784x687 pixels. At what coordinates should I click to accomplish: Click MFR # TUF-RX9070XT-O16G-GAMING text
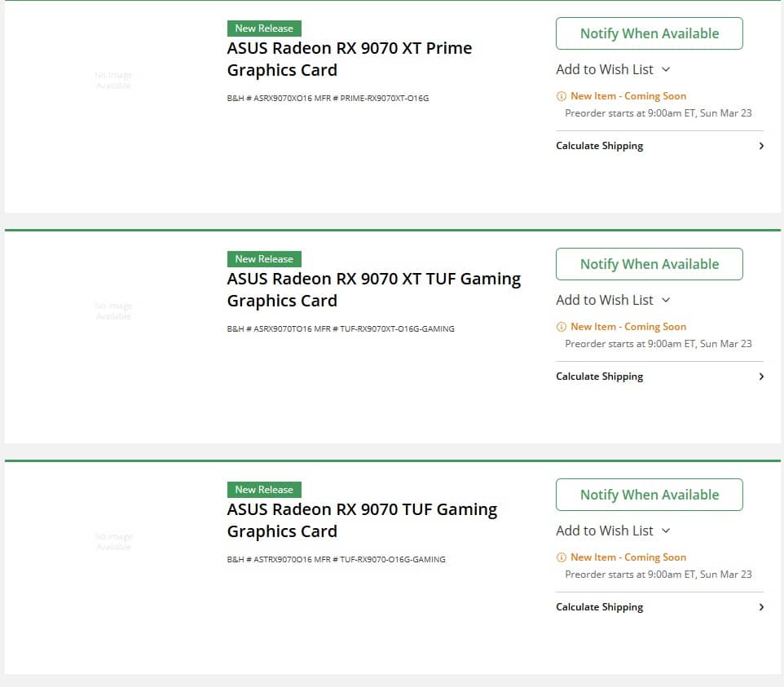point(385,329)
